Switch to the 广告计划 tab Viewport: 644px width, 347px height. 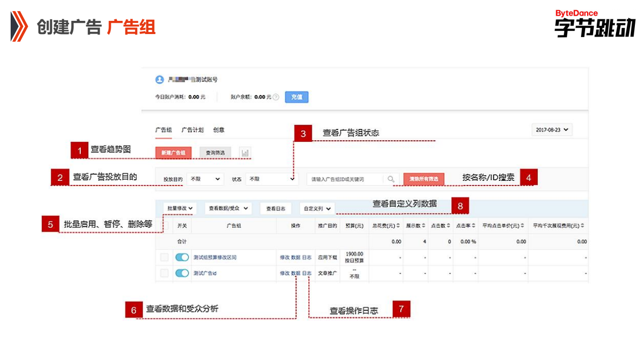(x=193, y=130)
